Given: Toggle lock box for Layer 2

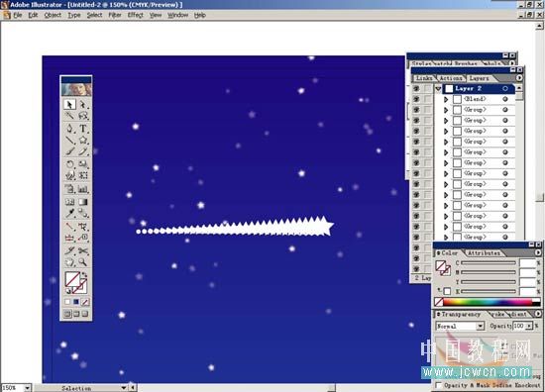Looking at the screenshot, I should pyautogui.click(x=427, y=88).
